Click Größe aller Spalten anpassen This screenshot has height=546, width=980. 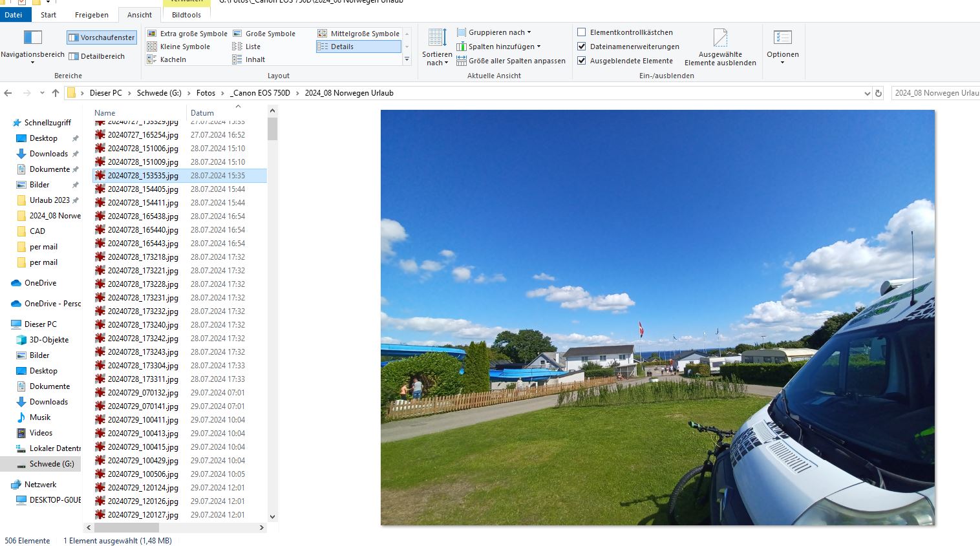tap(511, 61)
